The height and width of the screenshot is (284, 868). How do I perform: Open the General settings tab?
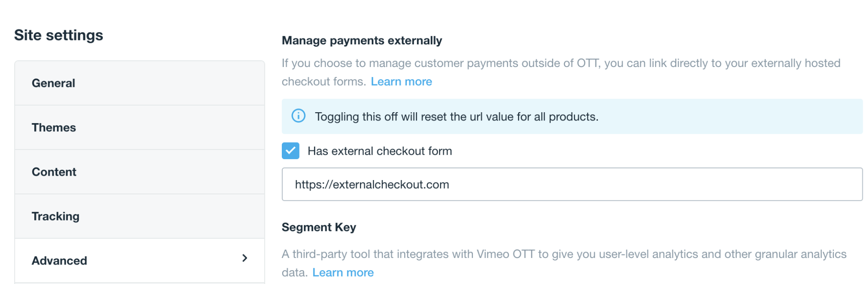click(53, 83)
